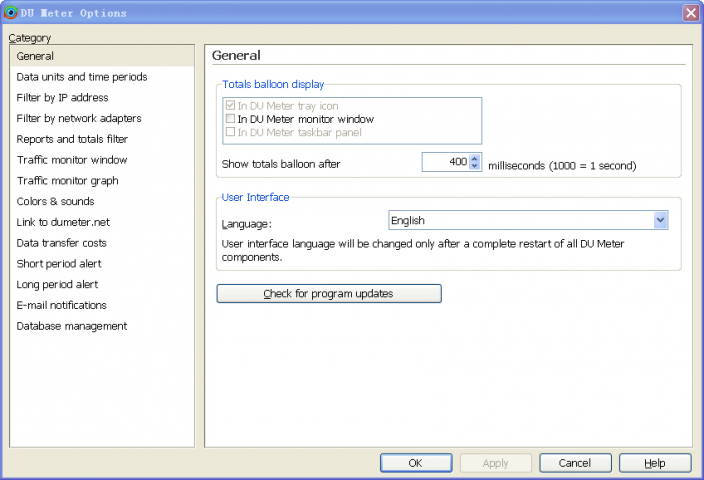
Task: Click the OK button
Action: pos(415,463)
